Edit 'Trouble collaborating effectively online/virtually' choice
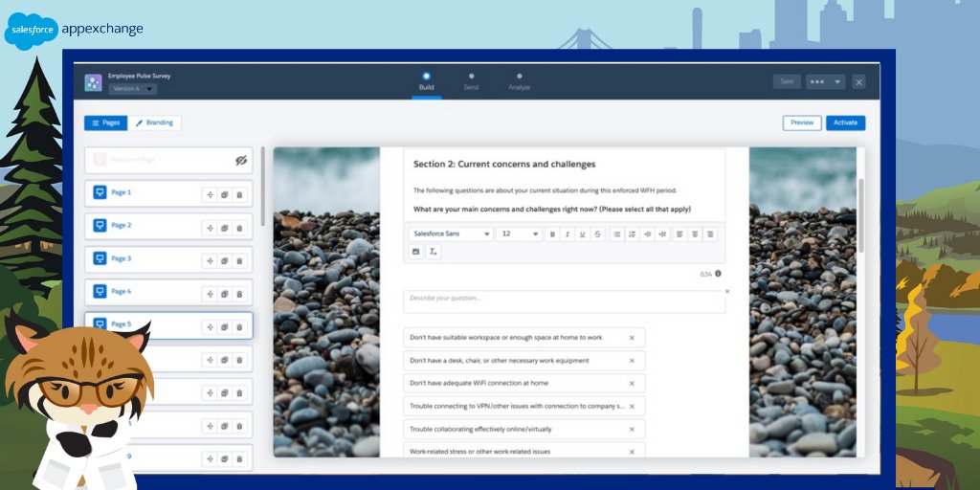The image size is (980, 490). [524, 430]
